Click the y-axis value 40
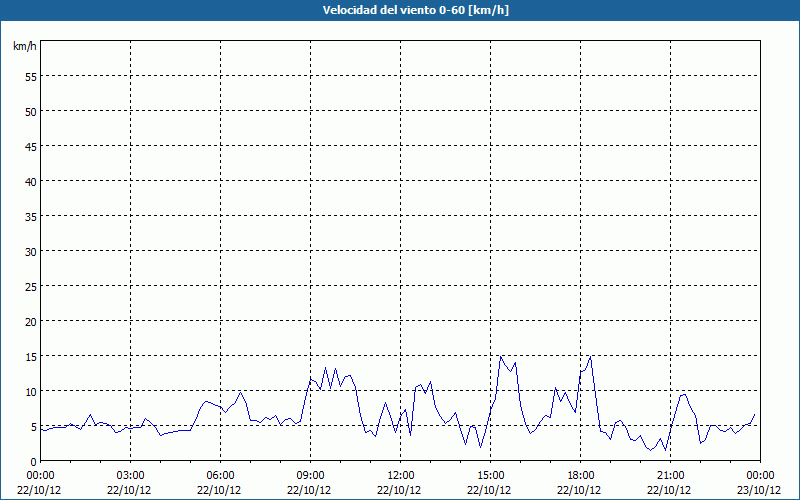The width and height of the screenshot is (800, 500). coord(31,182)
